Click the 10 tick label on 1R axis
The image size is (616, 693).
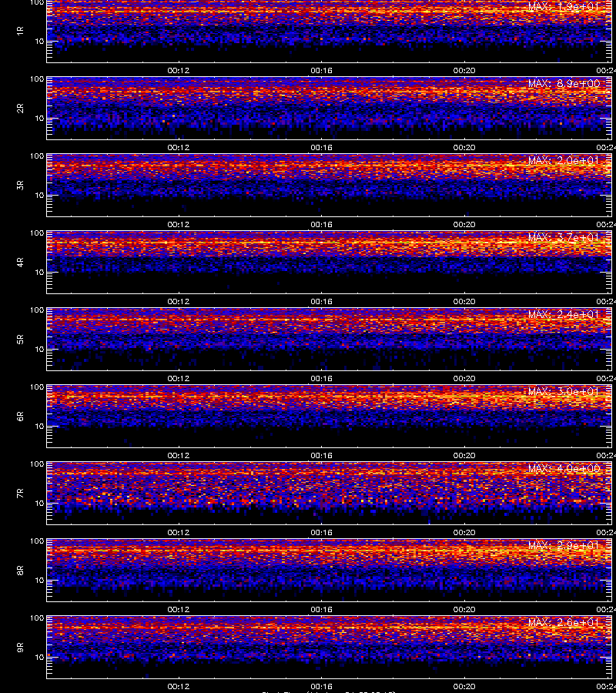[x=39, y=41]
